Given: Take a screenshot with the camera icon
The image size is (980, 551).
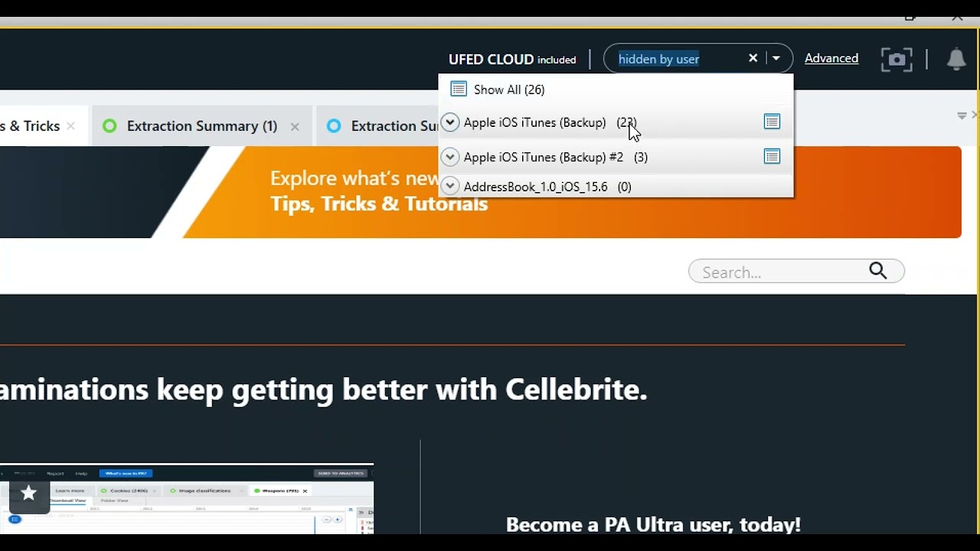Looking at the screenshot, I should click(x=897, y=59).
